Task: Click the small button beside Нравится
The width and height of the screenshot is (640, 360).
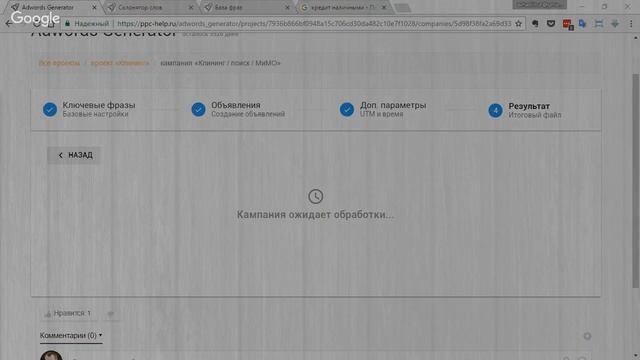Action: point(111,313)
